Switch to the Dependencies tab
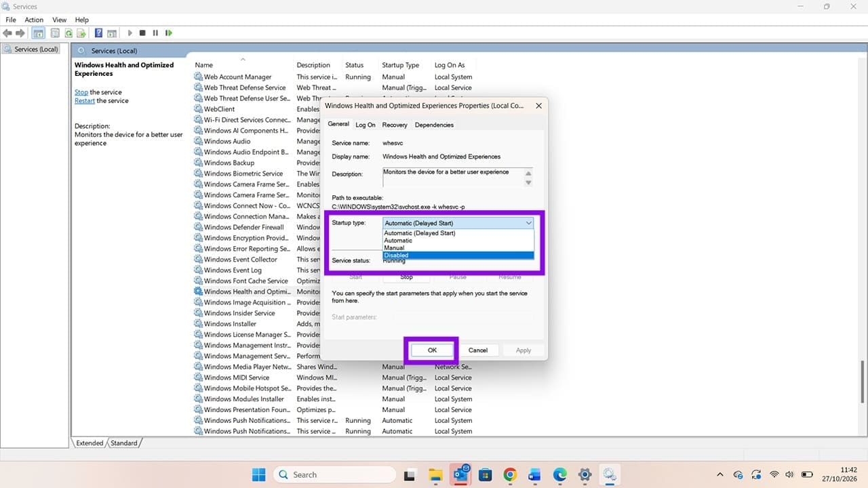 434,125
